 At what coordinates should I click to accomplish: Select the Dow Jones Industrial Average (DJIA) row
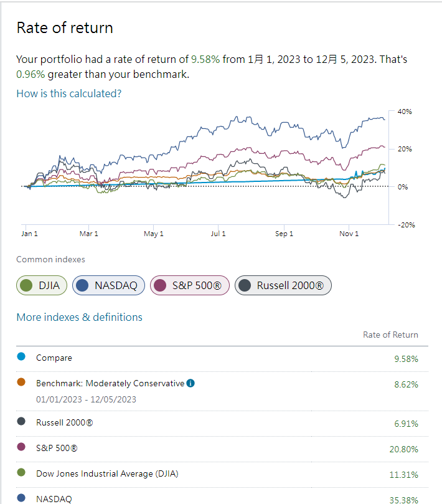tap(107, 473)
